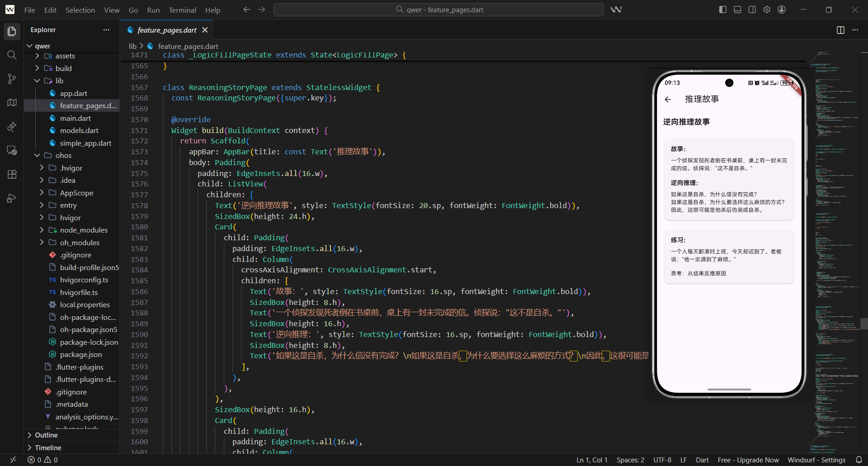Click the vertical scrollbar thumb in editor
The image size is (868, 466).
pos(864,323)
